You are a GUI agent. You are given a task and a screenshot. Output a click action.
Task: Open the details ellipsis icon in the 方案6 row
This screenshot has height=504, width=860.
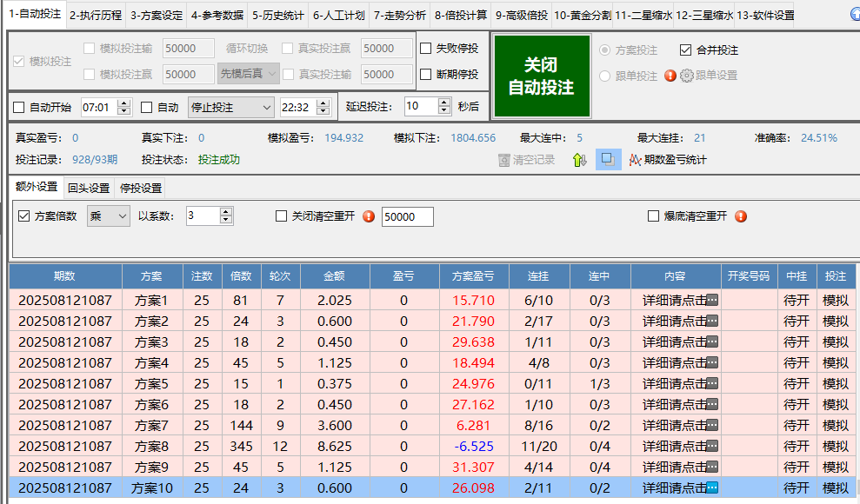712,404
